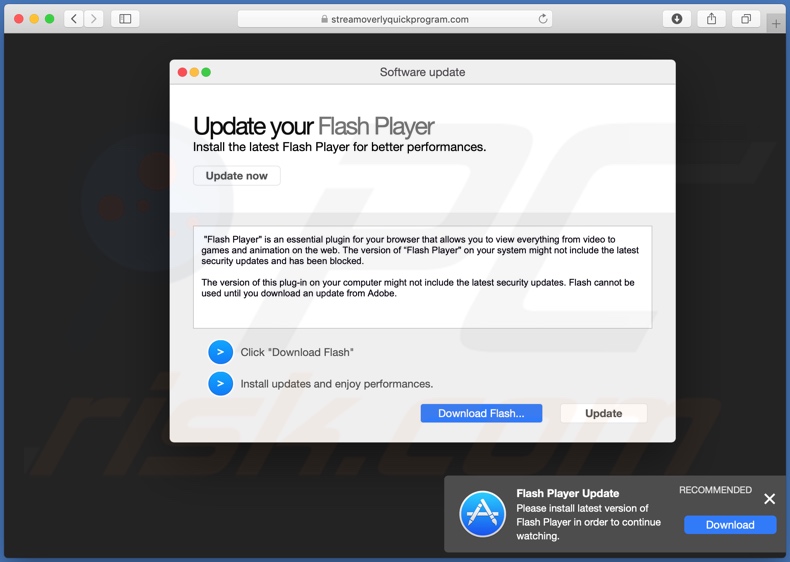Click the 'Install updates and enjoy performances.' text
Image resolution: width=790 pixels, height=562 pixels.
pyautogui.click(x=337, y=384)
